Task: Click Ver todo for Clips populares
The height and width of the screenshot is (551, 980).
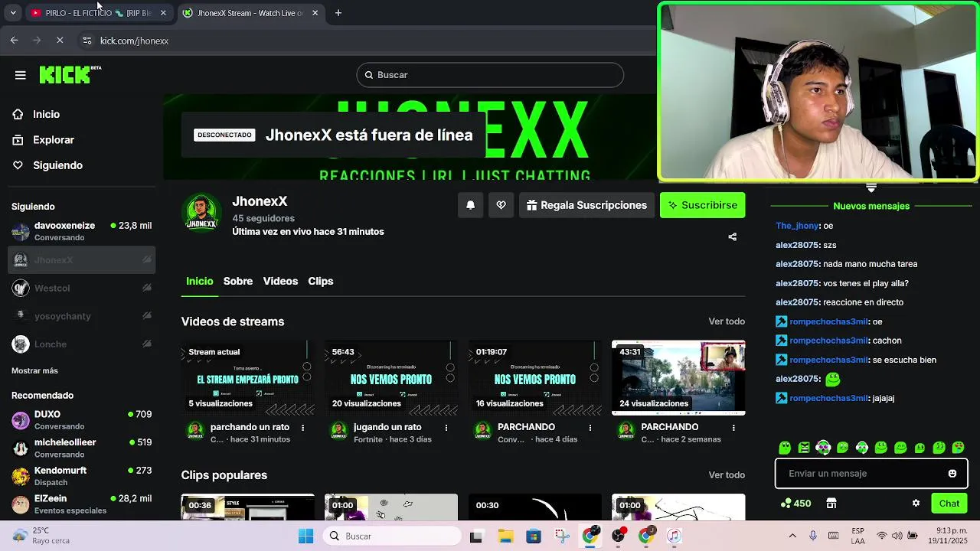Action: (727, 475)
